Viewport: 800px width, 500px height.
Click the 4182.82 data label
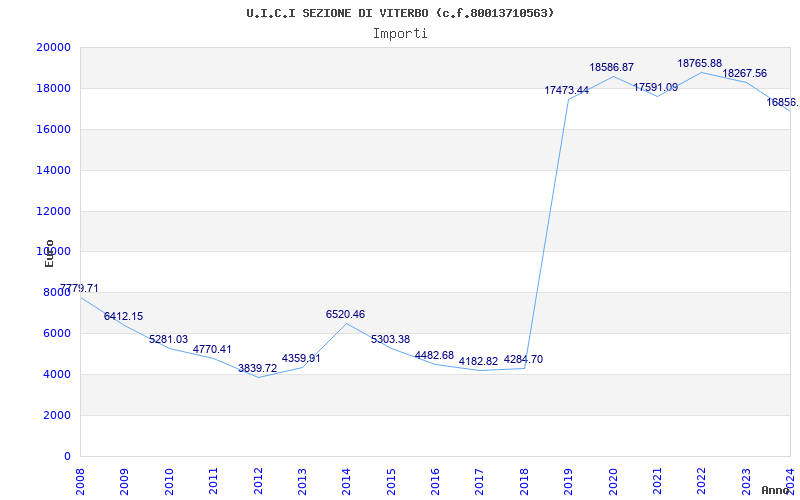(479, 361)
